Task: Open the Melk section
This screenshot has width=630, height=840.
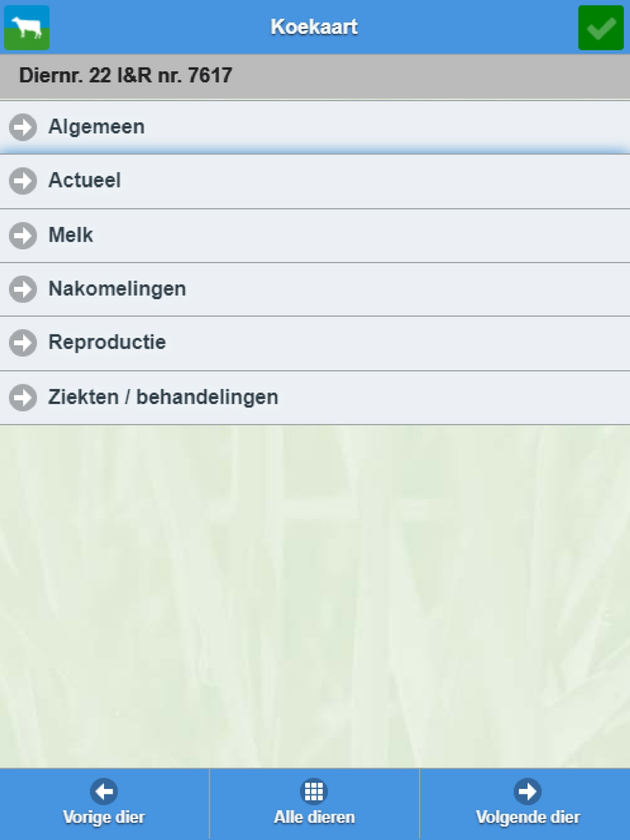Action: 71,236
